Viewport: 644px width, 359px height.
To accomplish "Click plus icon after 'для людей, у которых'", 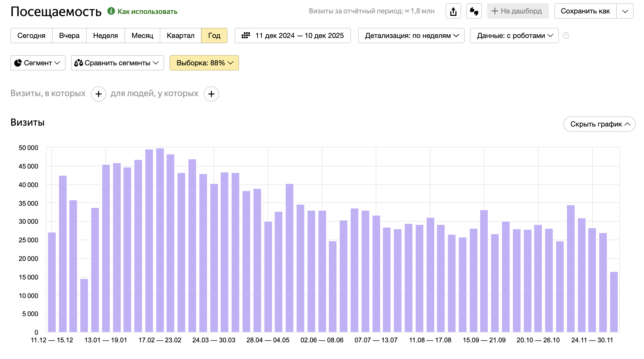I will tap(211, 94).
